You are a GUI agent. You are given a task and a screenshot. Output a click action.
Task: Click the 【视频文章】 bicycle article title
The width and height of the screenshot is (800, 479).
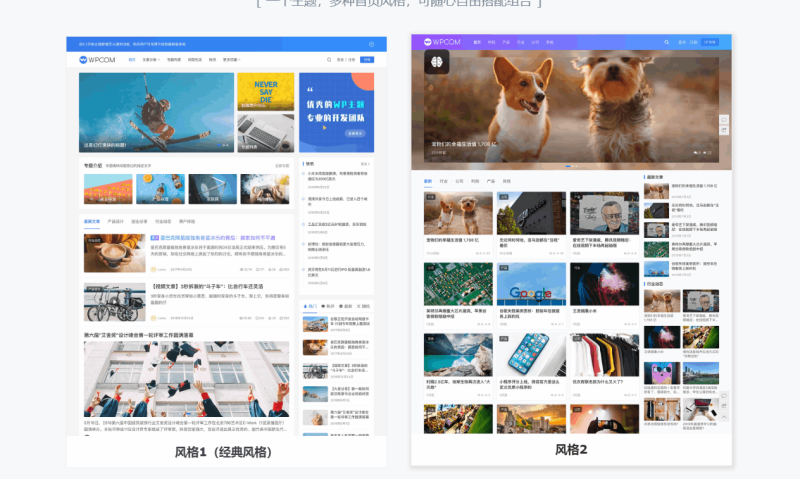(x=208, y=287)
